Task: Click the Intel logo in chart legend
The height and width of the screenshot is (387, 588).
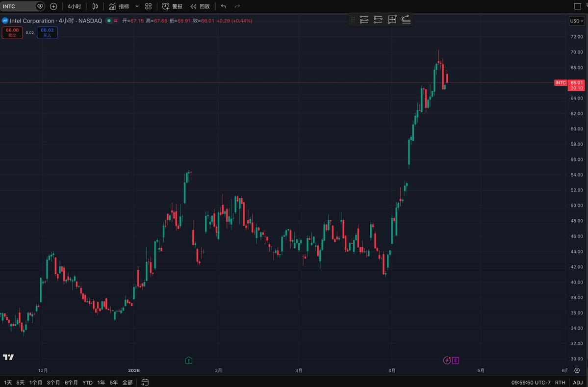Action: pos(5,21)
